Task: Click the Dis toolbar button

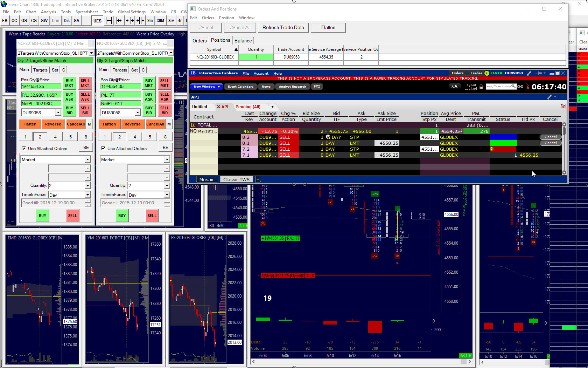Action: [x=66, y=21]
